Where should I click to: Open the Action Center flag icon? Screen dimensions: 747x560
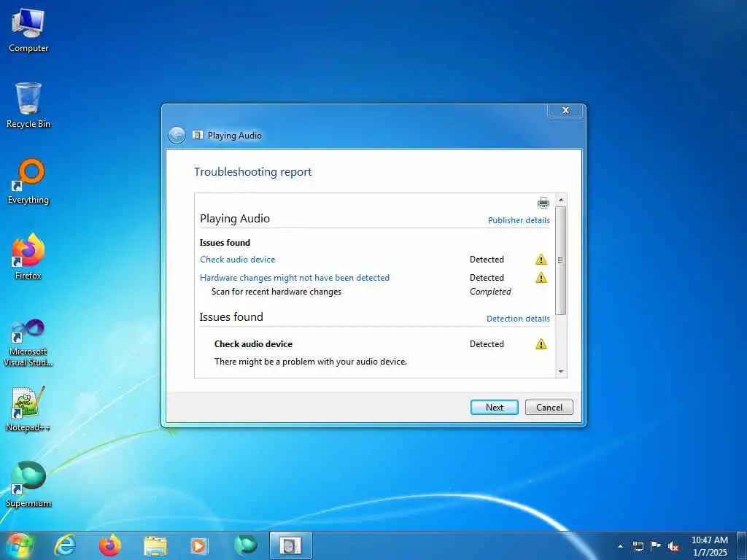pos(656,546)
